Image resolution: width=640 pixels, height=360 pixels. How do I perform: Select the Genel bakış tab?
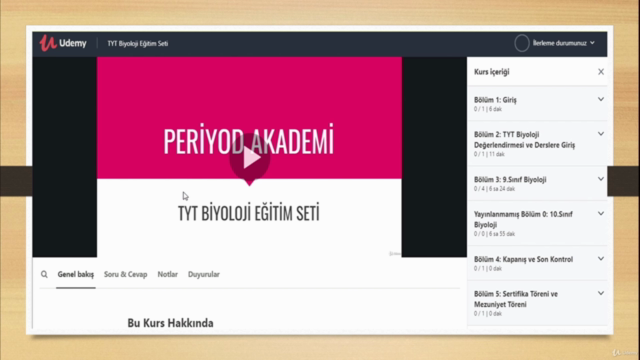click(76, 274)
